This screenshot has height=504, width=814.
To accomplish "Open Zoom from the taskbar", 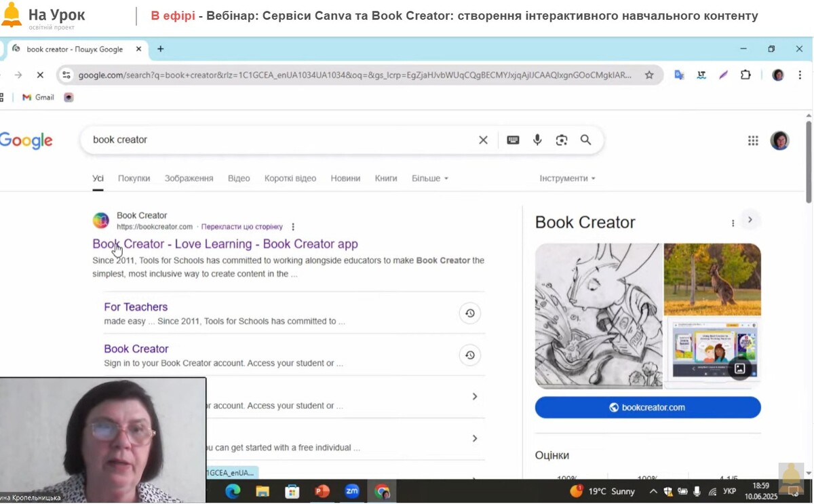I will point(352,492).
